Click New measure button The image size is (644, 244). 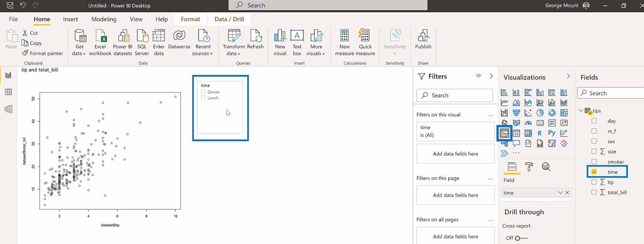tap(345, 42)
